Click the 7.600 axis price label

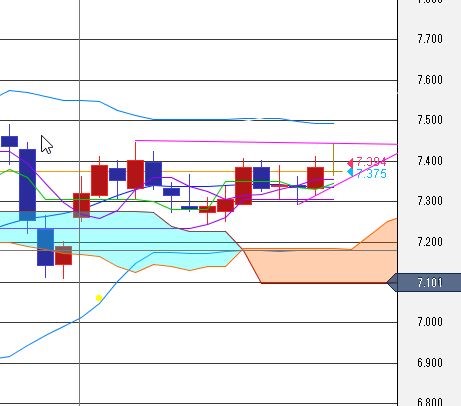coord(430,80)
